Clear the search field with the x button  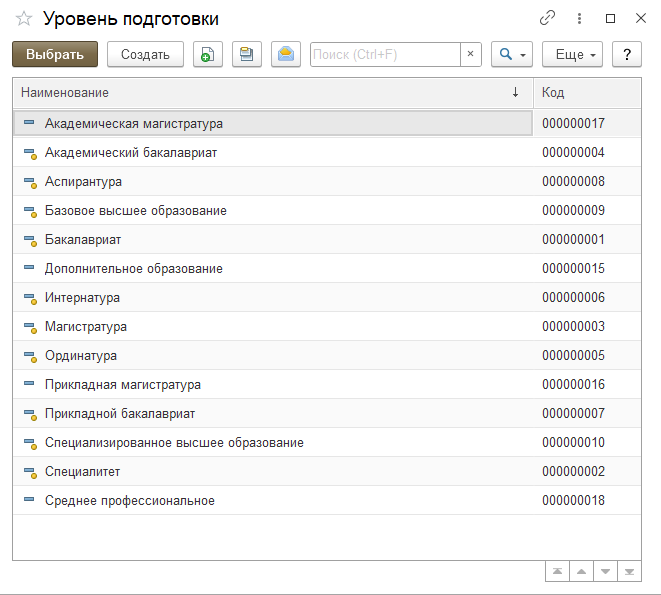coord(471,54)
